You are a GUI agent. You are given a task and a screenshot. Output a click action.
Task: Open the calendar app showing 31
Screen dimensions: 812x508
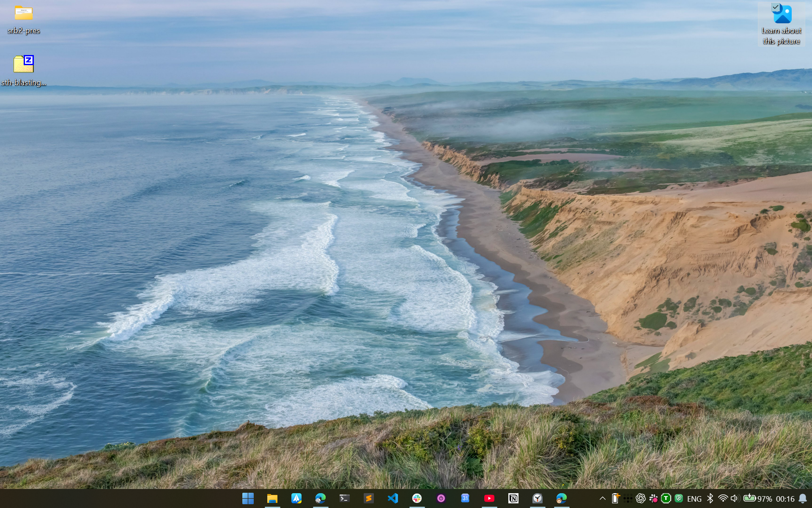click(x=465, y=498)
